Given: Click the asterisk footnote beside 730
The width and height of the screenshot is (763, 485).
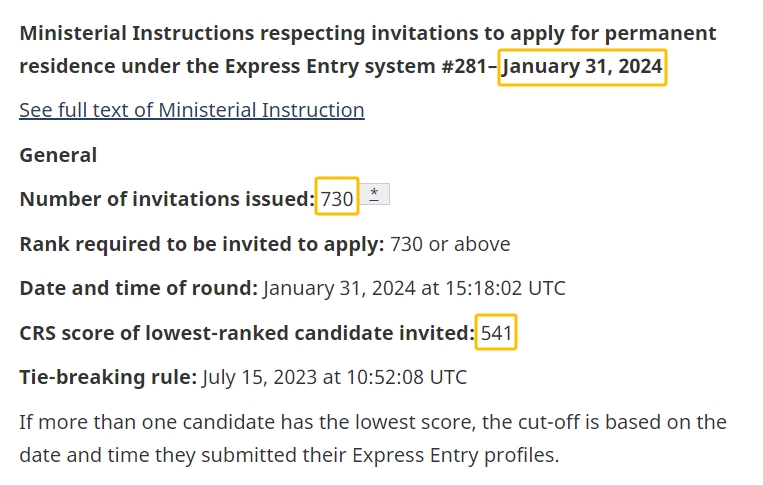Looking at the screenshot, I should [x=374, y=195].
